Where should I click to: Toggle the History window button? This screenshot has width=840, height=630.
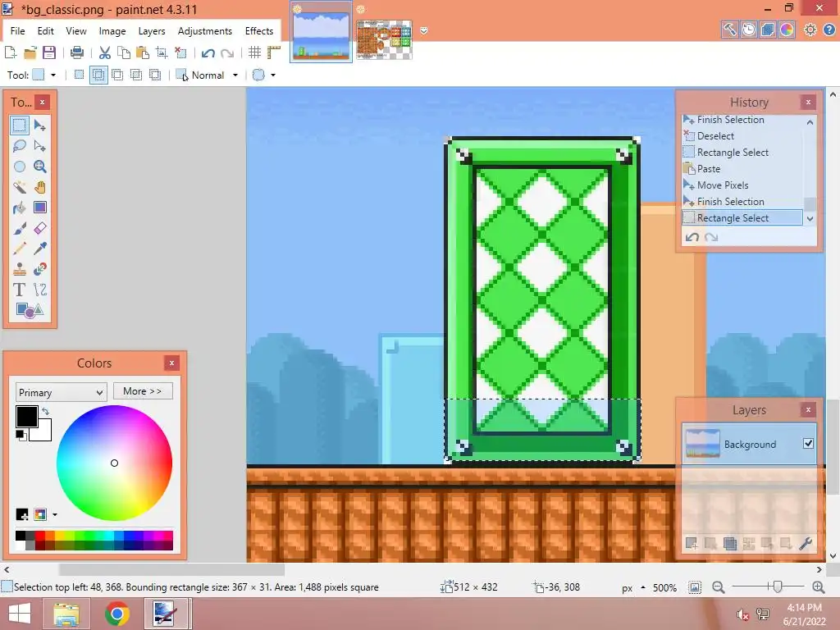[748, 30]
